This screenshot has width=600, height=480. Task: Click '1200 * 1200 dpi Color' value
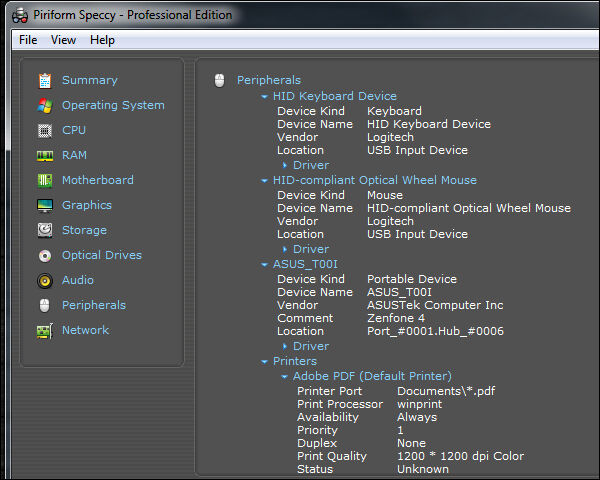(461, 456)
